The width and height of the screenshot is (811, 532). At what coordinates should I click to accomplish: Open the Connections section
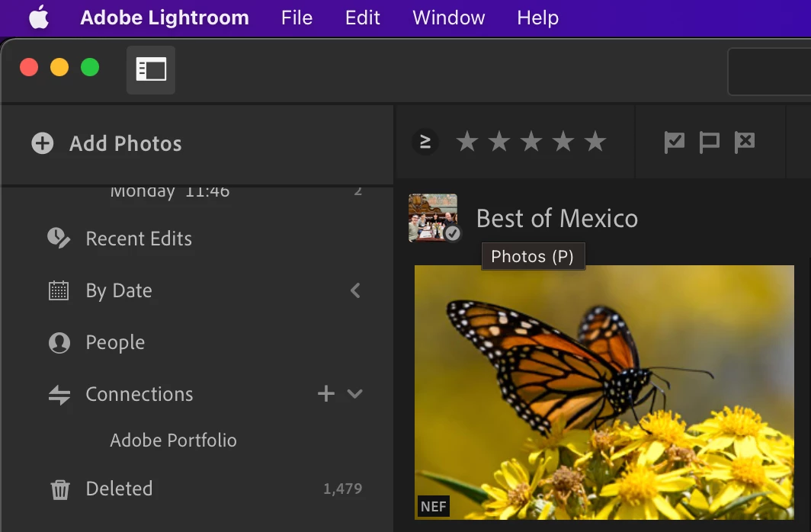(139, 394)
